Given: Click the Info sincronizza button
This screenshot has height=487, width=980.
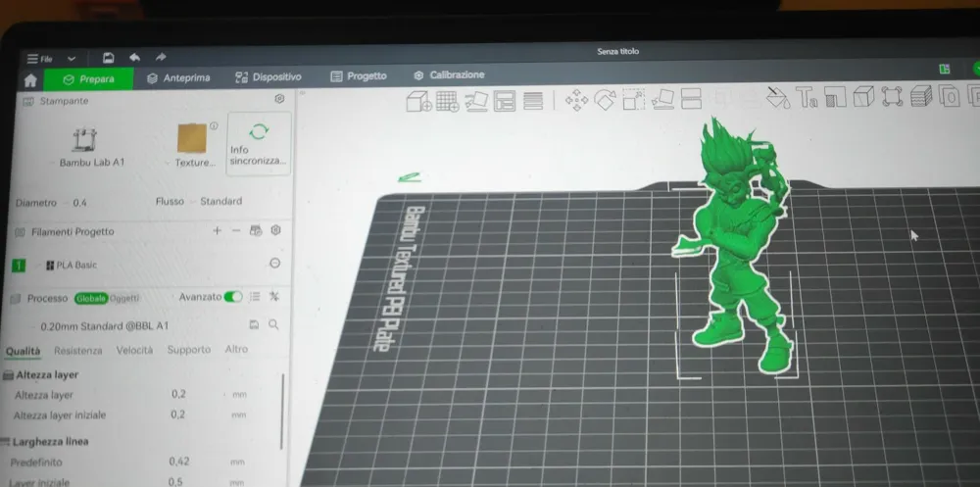Looking at the screenshot, I should click(x=258, y=144).
